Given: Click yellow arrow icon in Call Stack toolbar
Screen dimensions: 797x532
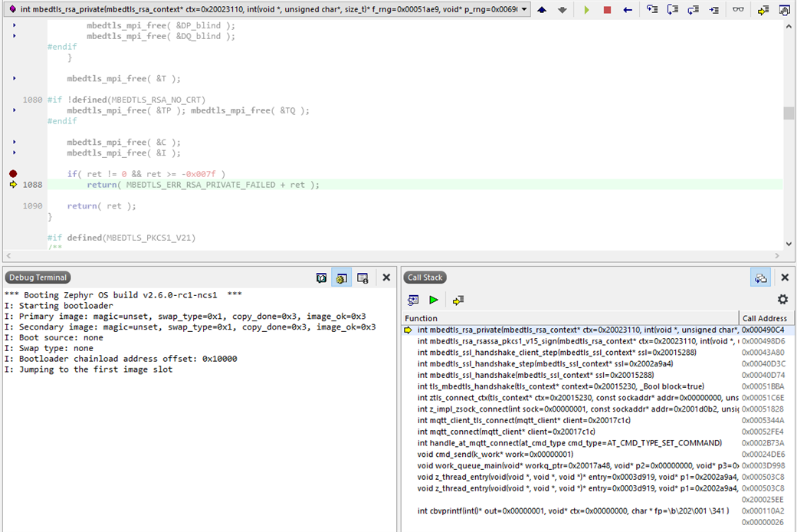Looking at the screenshot, I should [458, 300].
